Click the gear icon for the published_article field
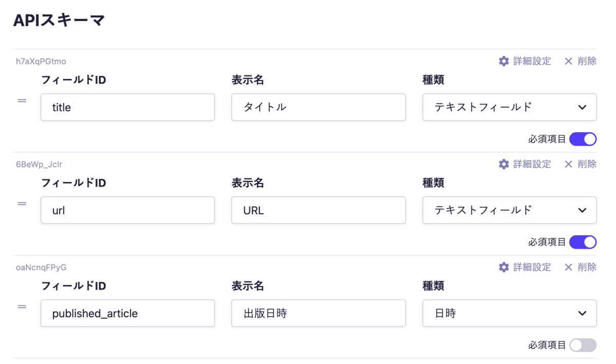The width and height of the screenshot is (616, 364). coord(504,267)
